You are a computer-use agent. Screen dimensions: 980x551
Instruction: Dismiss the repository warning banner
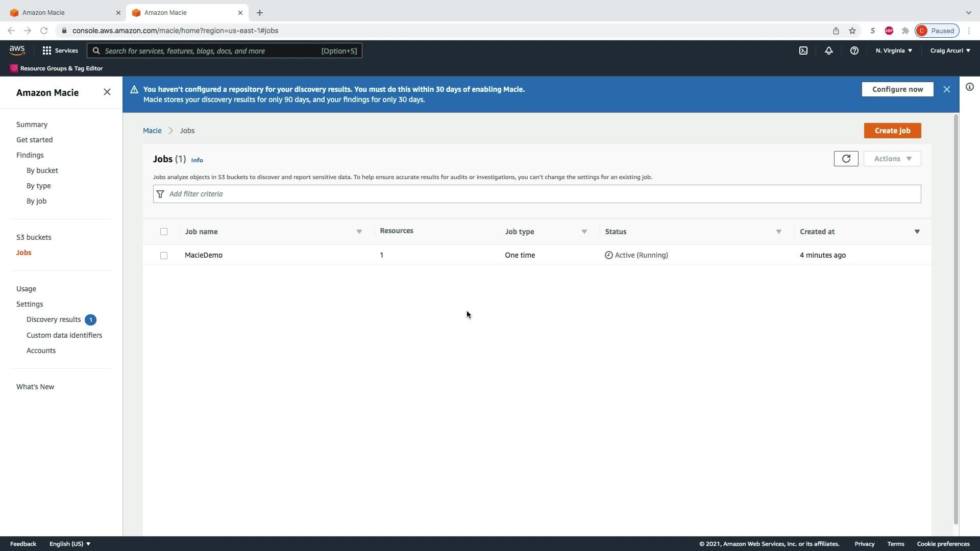(946, 89)
